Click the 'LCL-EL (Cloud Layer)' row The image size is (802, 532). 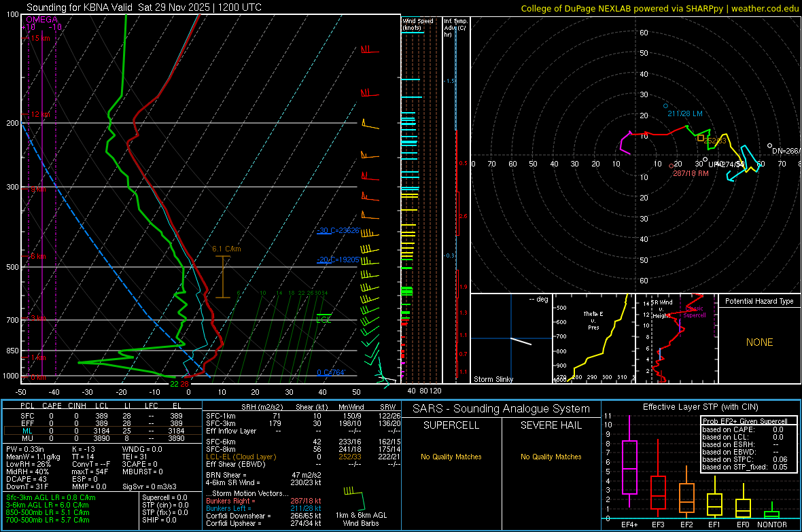pyautogui.click(x=303, y=457)
